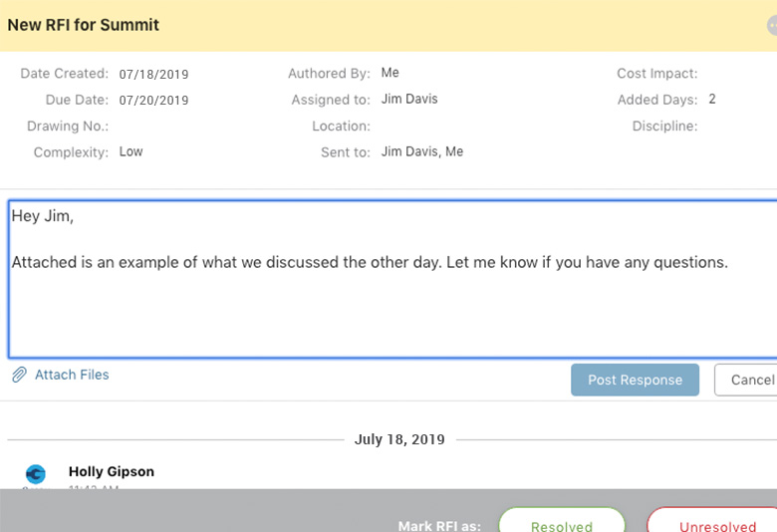The image size is (777, 532).
Task: Click the Complexity value Low
Action: click(130, 152)
